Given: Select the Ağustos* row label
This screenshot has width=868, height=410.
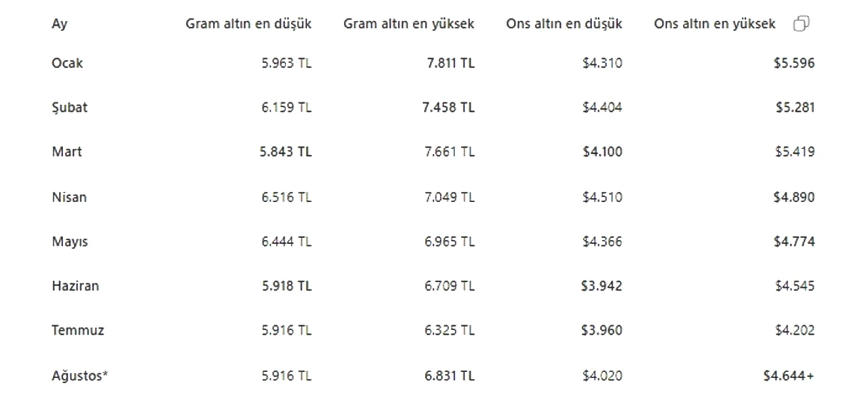Looking at the screenshot, I should coord(80,375).
